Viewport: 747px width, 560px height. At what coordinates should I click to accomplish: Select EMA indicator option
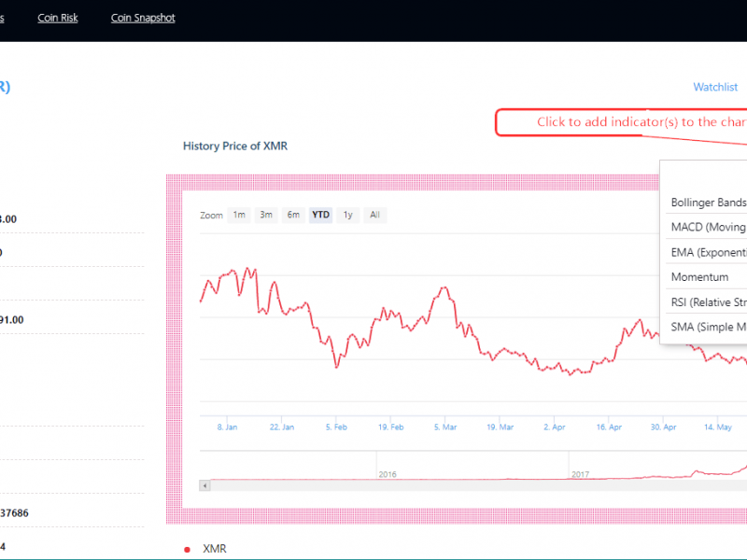click(x=708, y=252)
